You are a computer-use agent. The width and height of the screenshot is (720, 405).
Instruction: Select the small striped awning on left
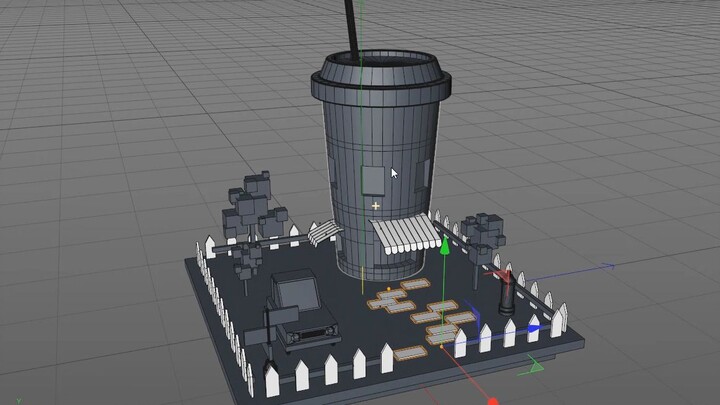tap(322, 234)
